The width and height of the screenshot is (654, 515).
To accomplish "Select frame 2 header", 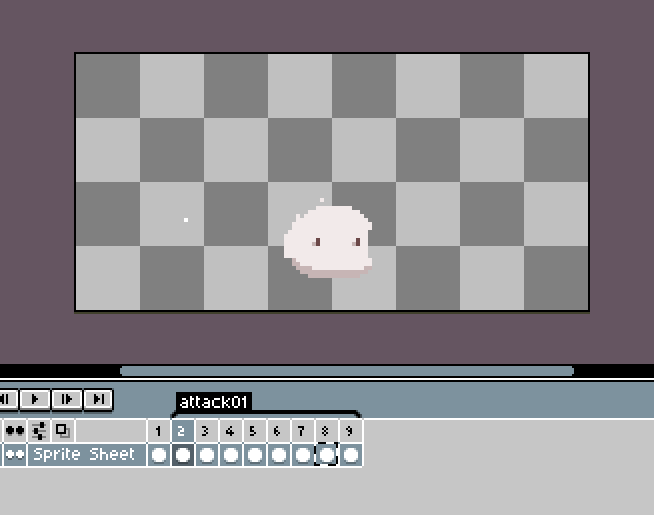I will (182, 431).
